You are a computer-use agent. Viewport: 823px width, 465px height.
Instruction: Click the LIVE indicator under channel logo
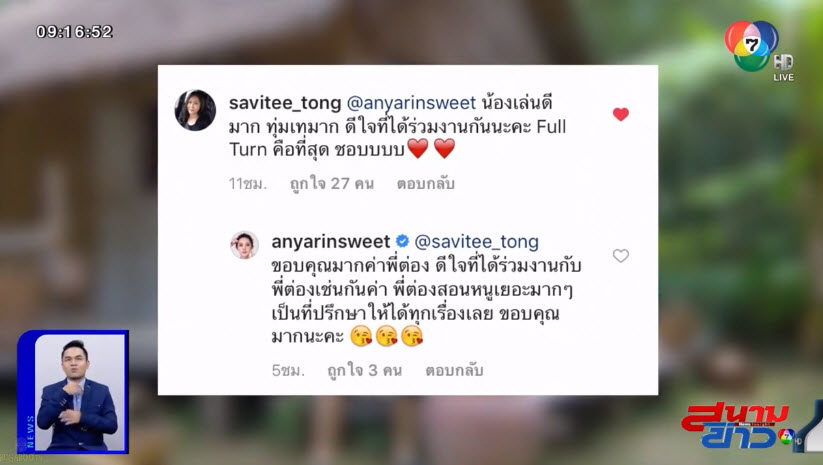[783, 77]
